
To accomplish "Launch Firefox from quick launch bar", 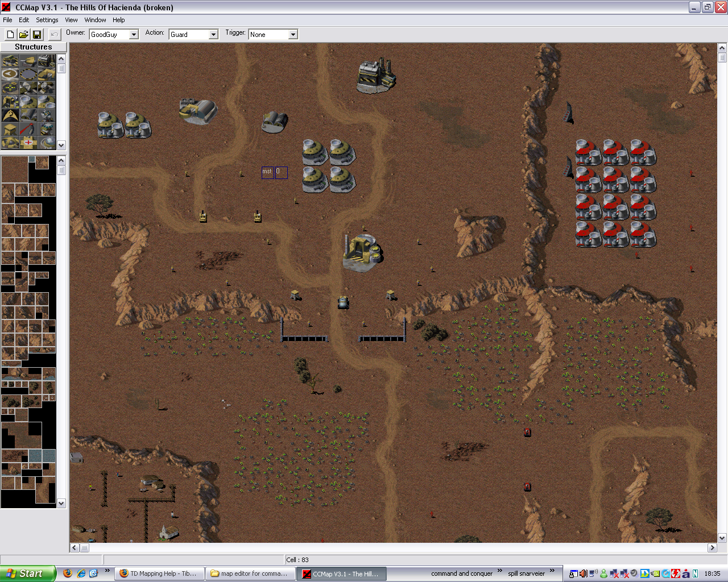I will [68, 573].
